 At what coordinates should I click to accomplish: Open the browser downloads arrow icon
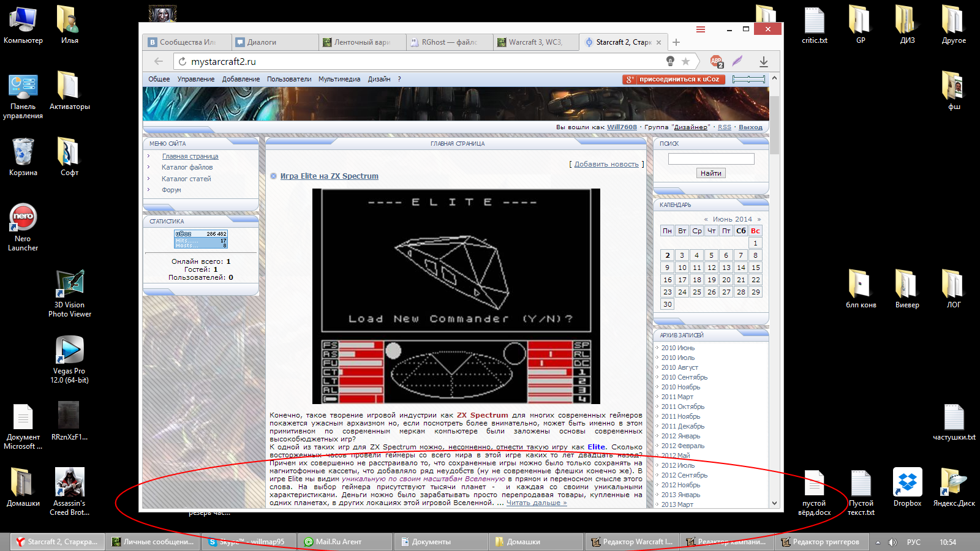pyautogui.click(x=764, y=61)
